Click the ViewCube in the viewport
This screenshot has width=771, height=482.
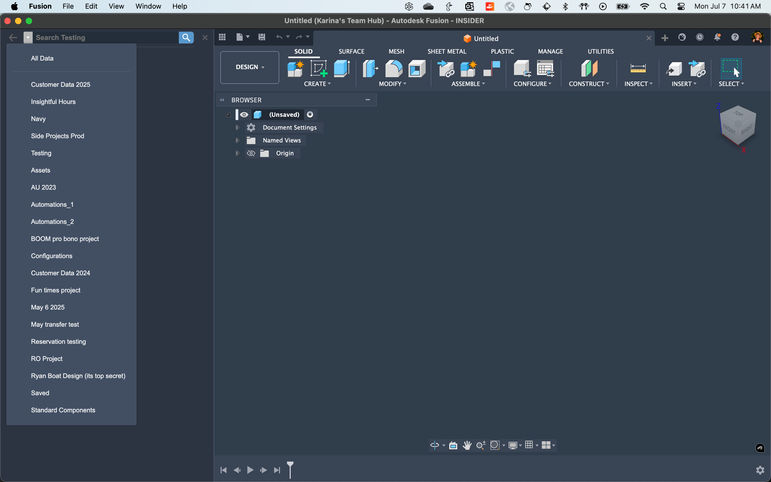(738, 124)
